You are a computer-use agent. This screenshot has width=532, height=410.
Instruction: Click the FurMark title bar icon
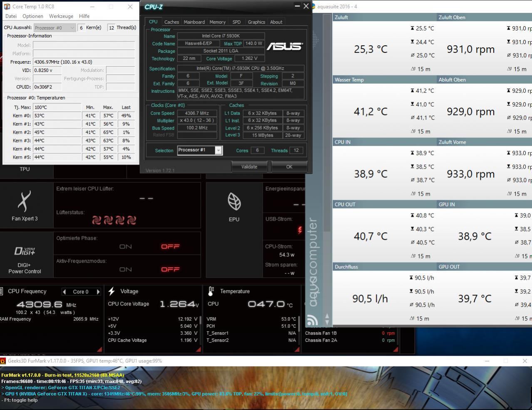(3, 361)
